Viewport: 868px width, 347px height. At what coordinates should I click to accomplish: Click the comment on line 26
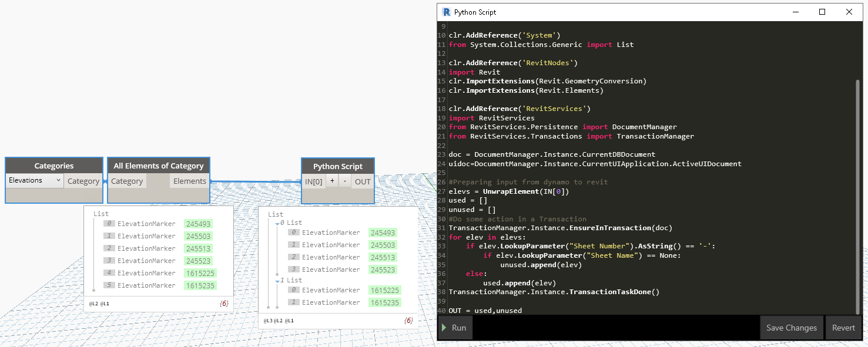pyautogui.click(x=528, y=182)
